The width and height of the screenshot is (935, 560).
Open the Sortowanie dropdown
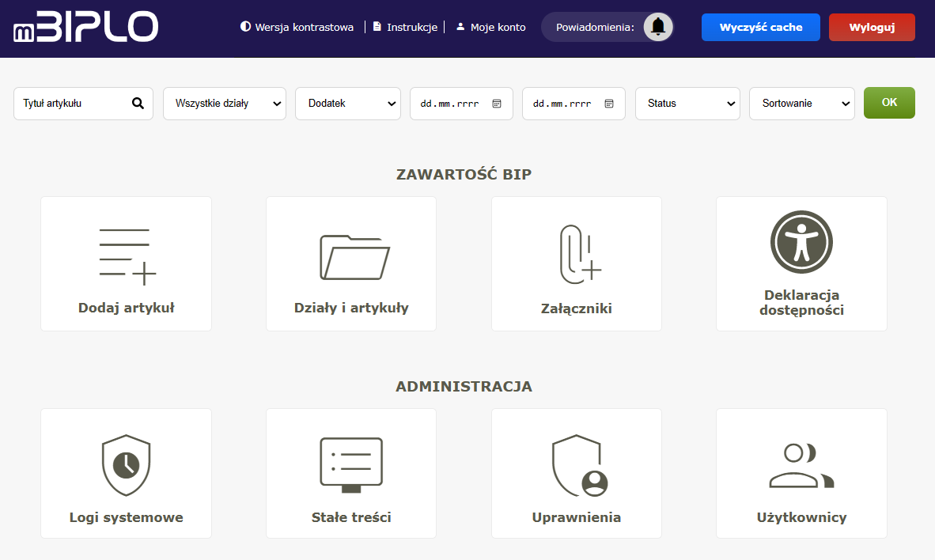801,104
